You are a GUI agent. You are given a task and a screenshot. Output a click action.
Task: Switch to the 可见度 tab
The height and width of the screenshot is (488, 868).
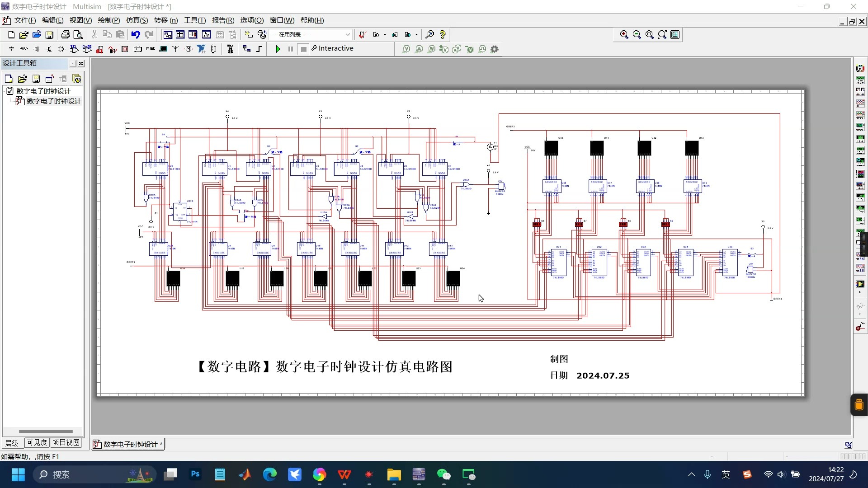[36, 443]
